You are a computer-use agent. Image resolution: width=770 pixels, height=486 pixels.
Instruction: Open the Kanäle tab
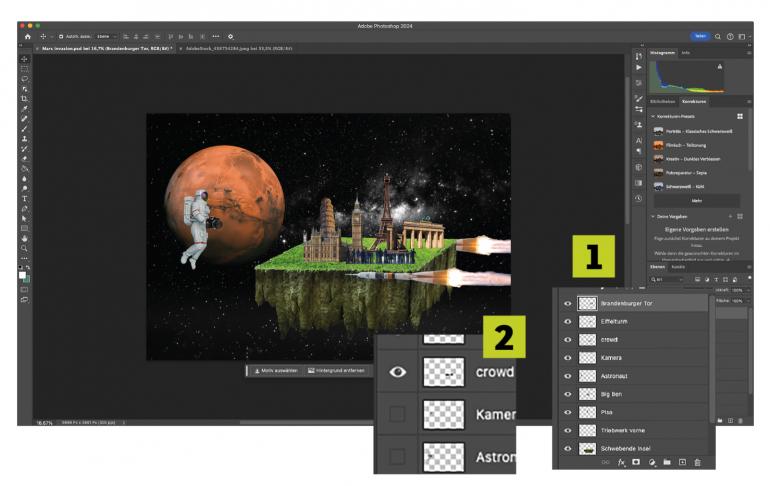678,267
